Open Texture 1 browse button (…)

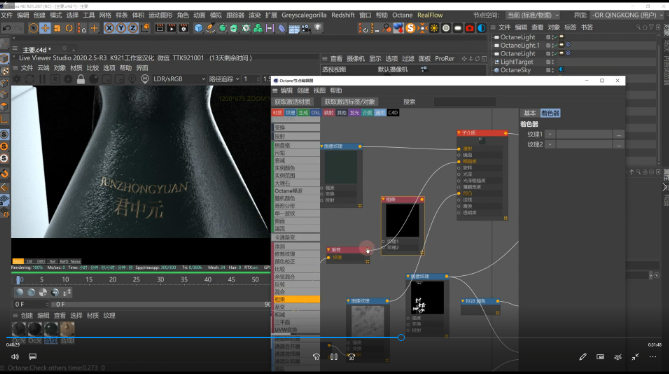tap(619, 134)
